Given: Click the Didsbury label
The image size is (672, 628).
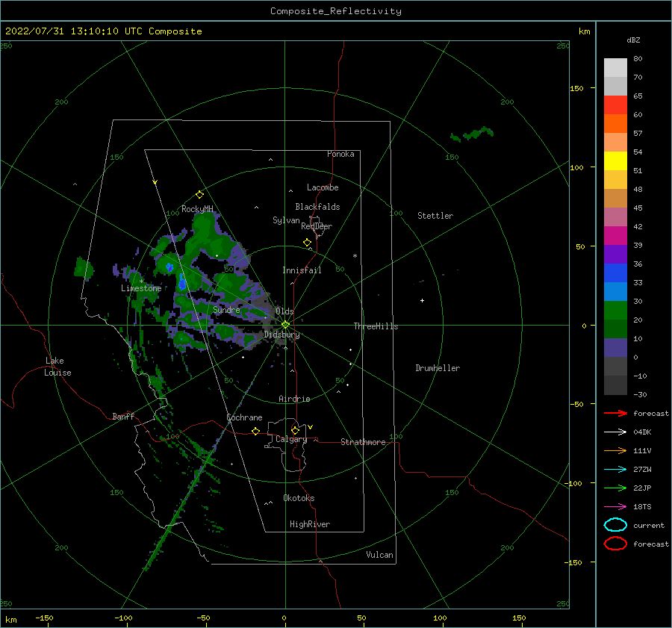Looking at the screenshot, I should (x=281, y=335).
